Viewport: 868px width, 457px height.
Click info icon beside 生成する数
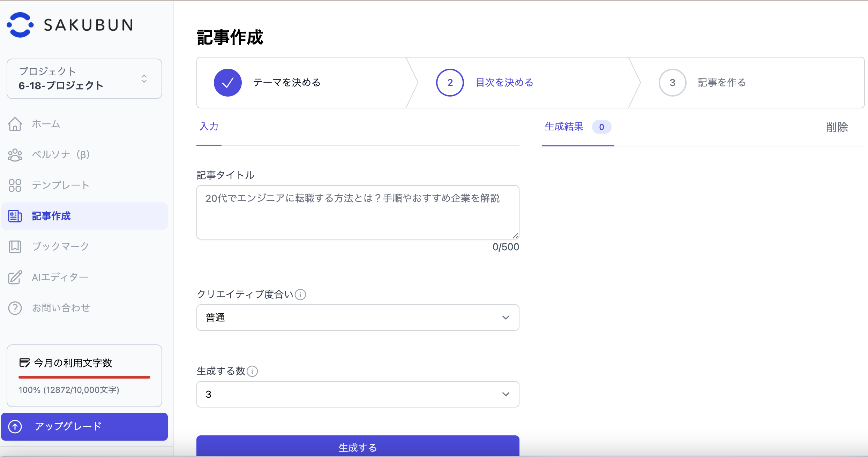(252, 371)
